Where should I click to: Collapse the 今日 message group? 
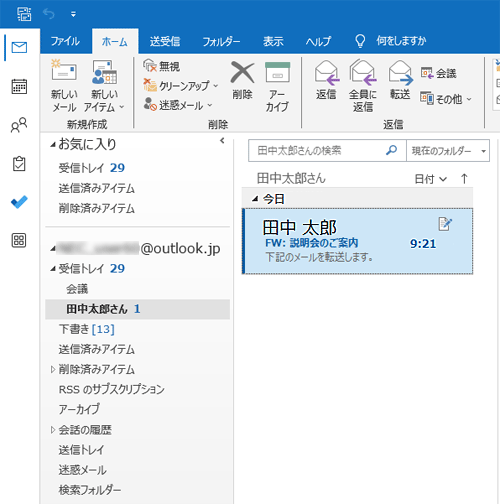(x=255, y=199)
